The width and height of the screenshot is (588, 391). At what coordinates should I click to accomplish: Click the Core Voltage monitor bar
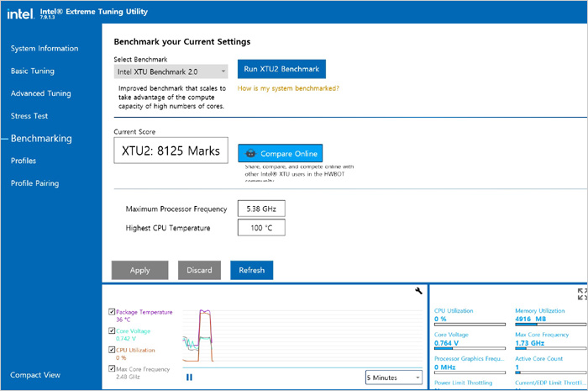[470, 348]
